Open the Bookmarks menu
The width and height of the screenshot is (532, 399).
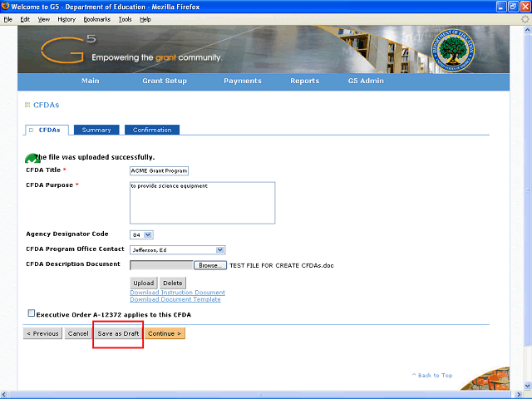97,19
